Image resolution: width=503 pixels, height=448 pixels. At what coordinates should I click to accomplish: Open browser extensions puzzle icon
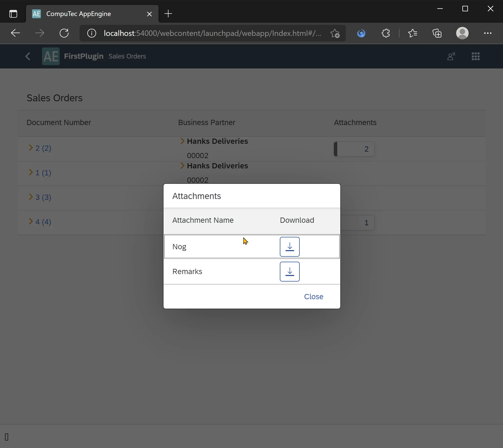(386, 33)
